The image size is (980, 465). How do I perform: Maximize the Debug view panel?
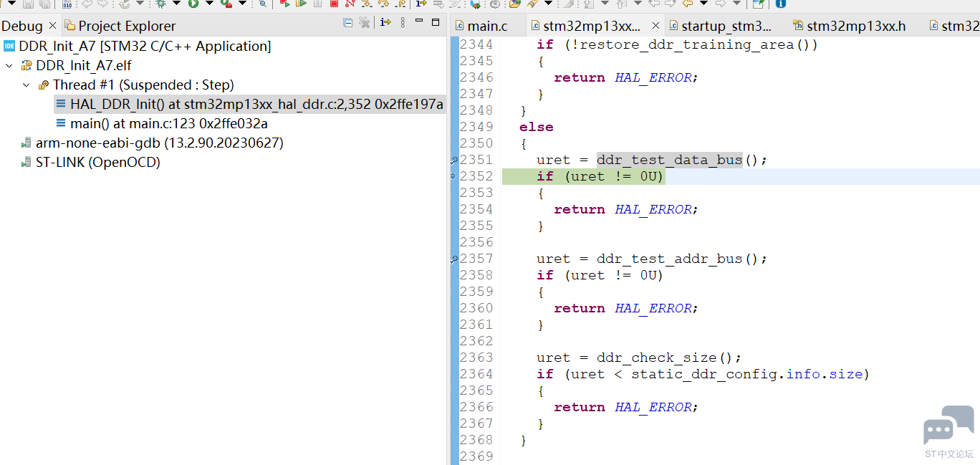[436, 22]
